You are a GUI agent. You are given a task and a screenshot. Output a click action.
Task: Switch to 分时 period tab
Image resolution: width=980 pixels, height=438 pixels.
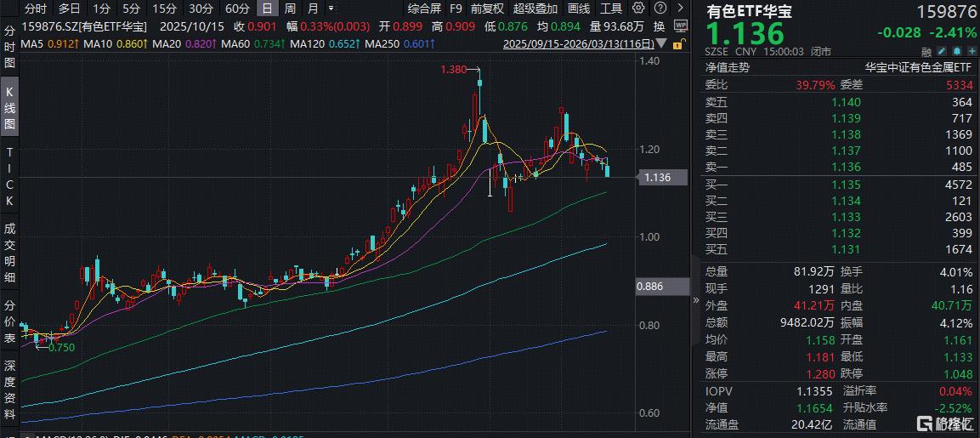pyautogui.click(x=36, y=9)
